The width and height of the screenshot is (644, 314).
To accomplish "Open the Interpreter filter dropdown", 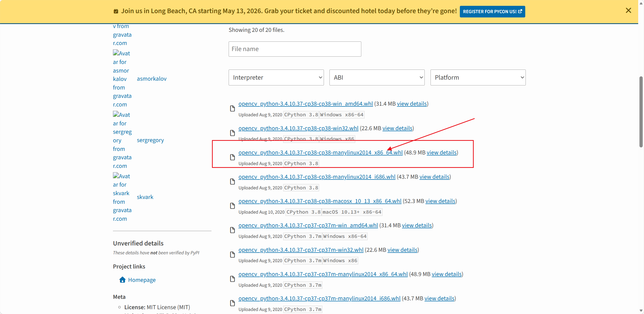I will (276, 78).
